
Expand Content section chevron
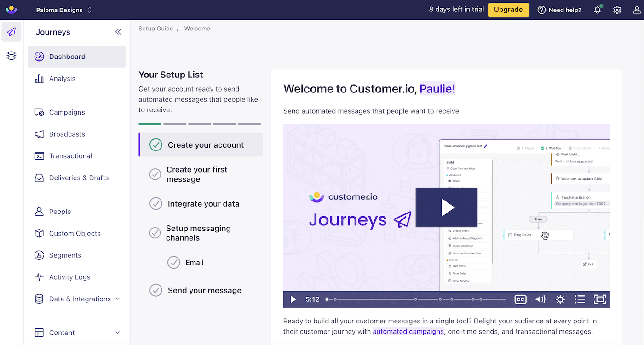(118, 333)
